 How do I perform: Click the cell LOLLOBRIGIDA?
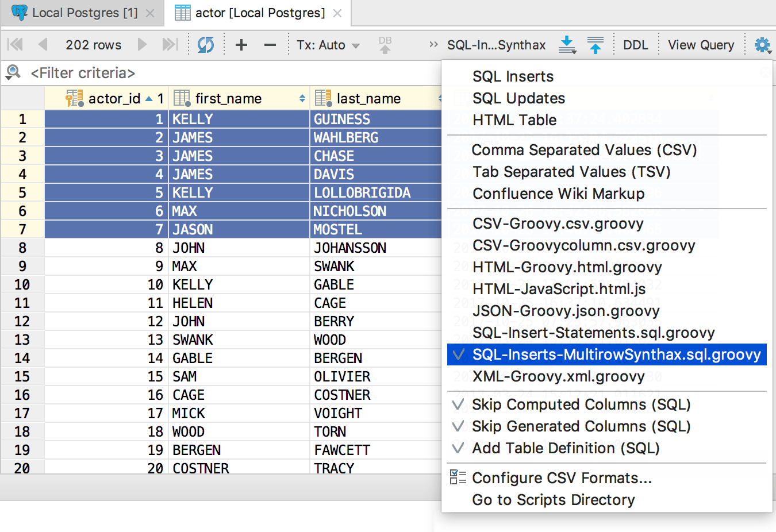click(x=375, y=192)
